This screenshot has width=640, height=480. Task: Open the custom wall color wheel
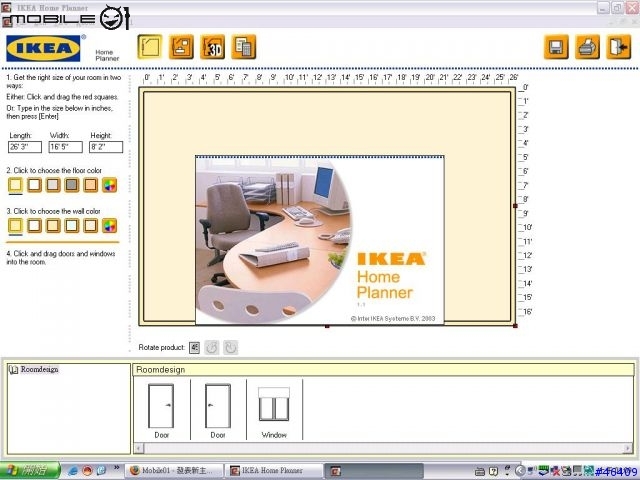click(109, 225)
